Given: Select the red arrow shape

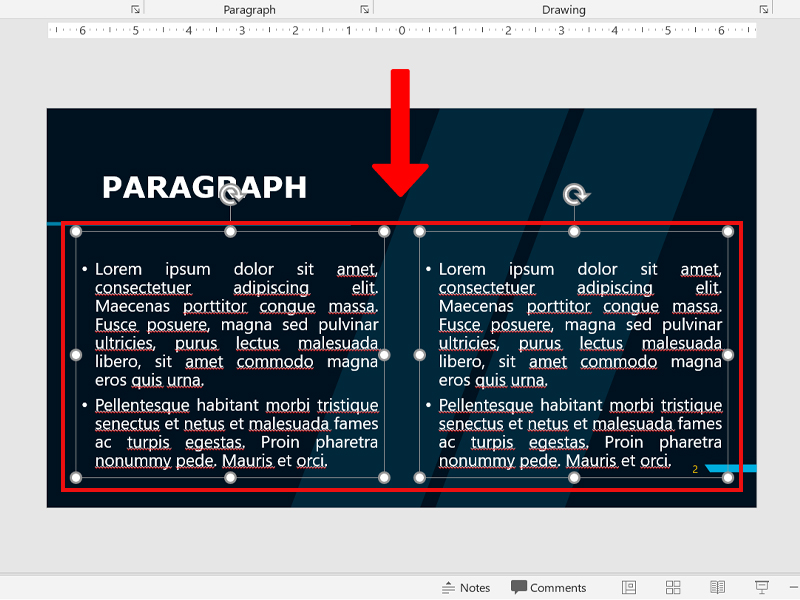Looking at the screenshot, I should coord(401,130).
